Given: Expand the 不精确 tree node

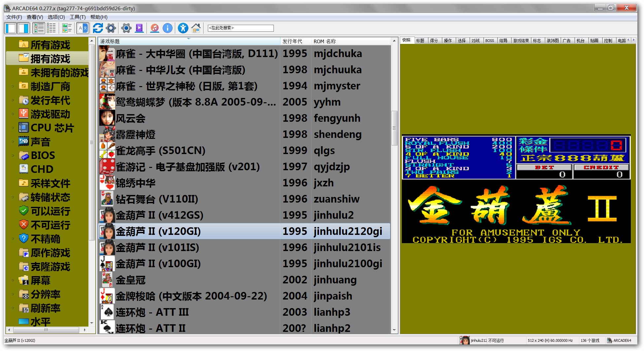Looking at the screenshot, I should click(x=13, y=239).
